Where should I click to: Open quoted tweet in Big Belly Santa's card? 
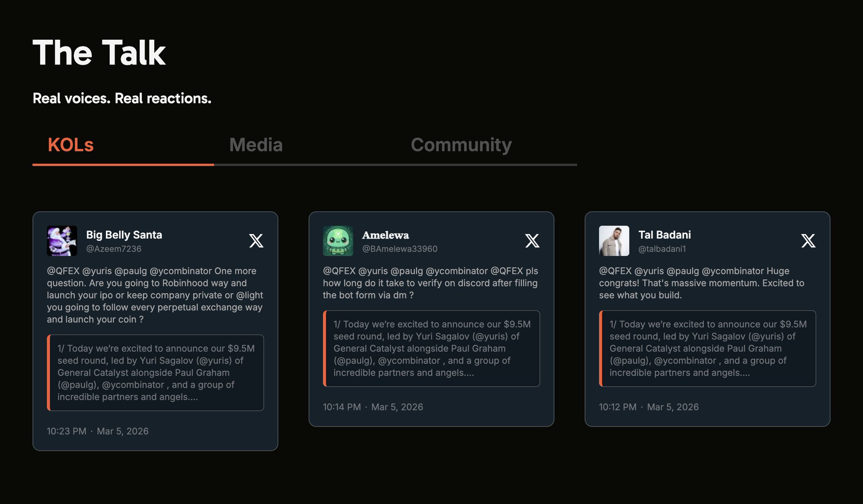coord(156,373)
